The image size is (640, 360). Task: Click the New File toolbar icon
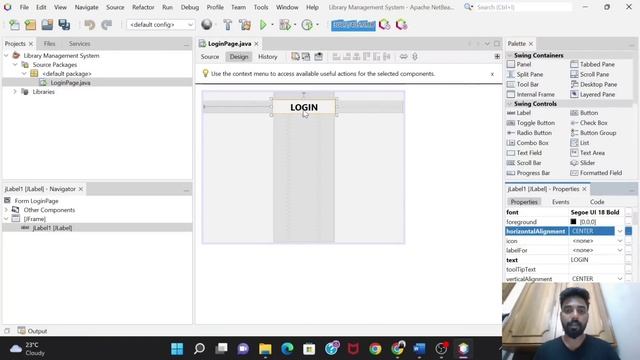pyautogui.click(x=14, y=25)
